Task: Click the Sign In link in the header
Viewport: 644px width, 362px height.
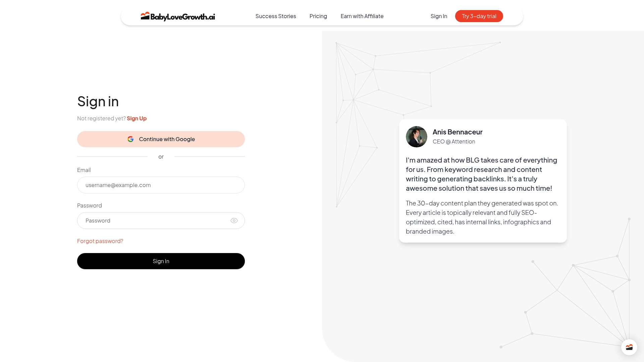Action: click(x=439, y=16)
